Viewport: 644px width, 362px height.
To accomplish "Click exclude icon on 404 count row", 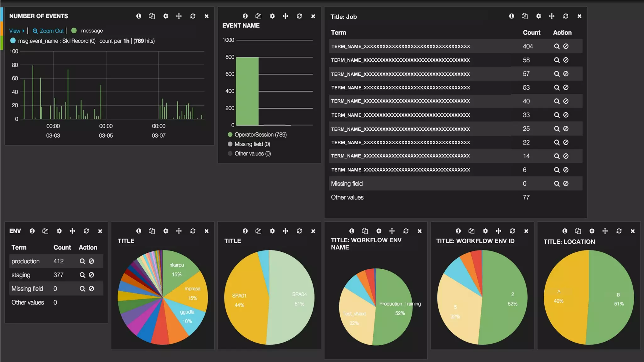I will (x=566, y=46).
